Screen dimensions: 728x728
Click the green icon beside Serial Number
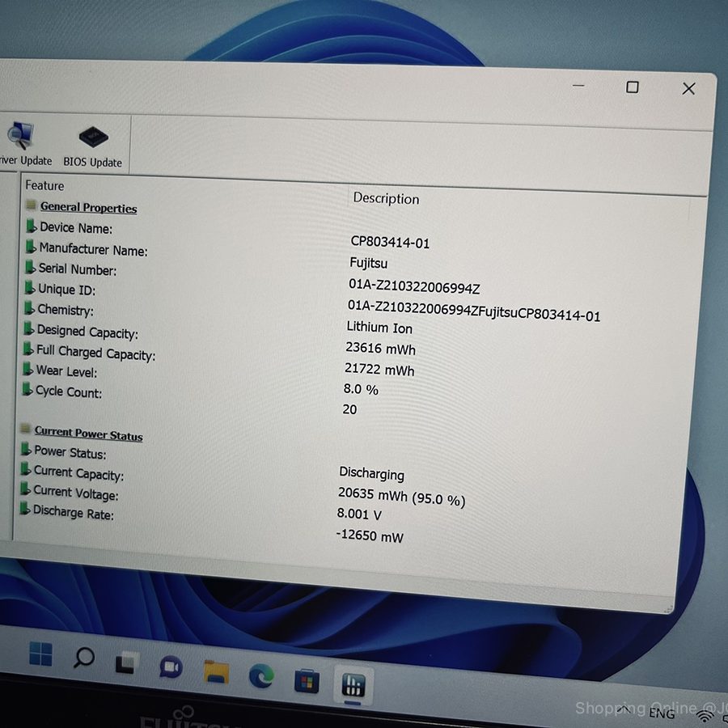pyautogui.click(x=30, y=266)
